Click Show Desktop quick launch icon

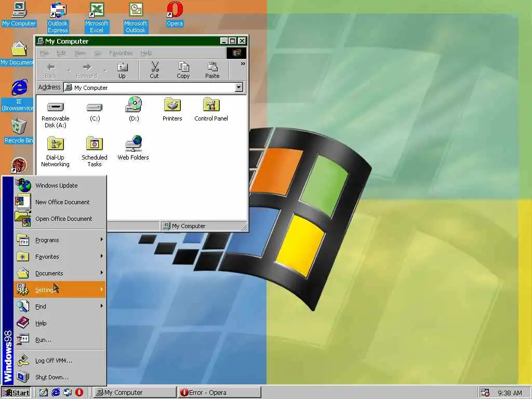pyautogui.click(x=44, y=393)
